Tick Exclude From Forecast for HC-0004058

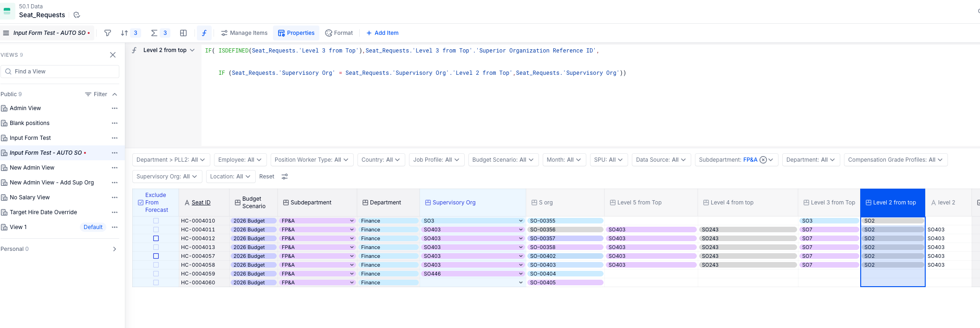[156, 265]
